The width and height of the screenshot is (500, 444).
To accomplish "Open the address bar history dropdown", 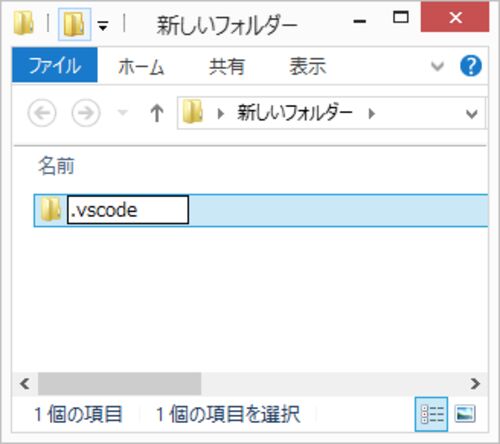I will coord(472,114).
